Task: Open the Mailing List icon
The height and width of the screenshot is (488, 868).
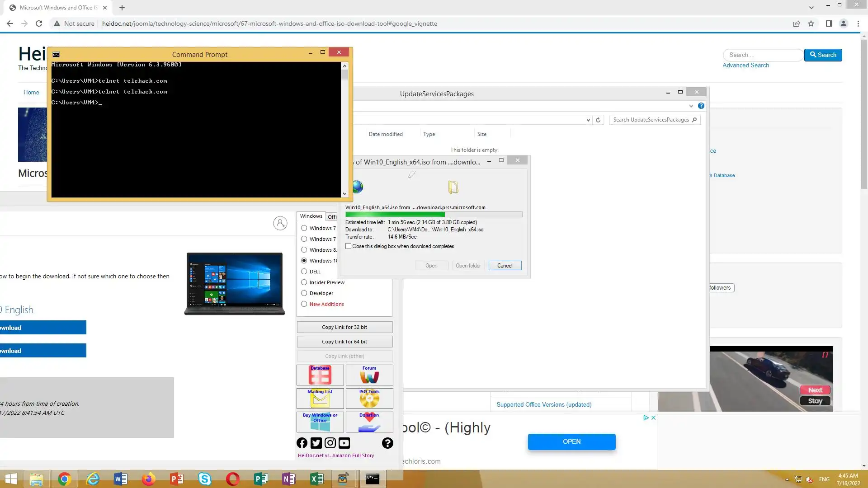Action: coord(320,399)
